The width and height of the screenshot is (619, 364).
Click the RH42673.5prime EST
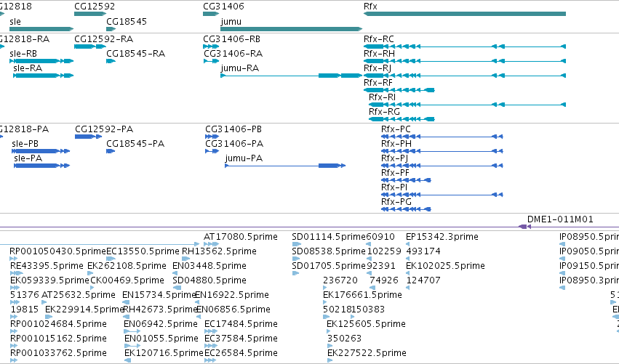(160, 310)
